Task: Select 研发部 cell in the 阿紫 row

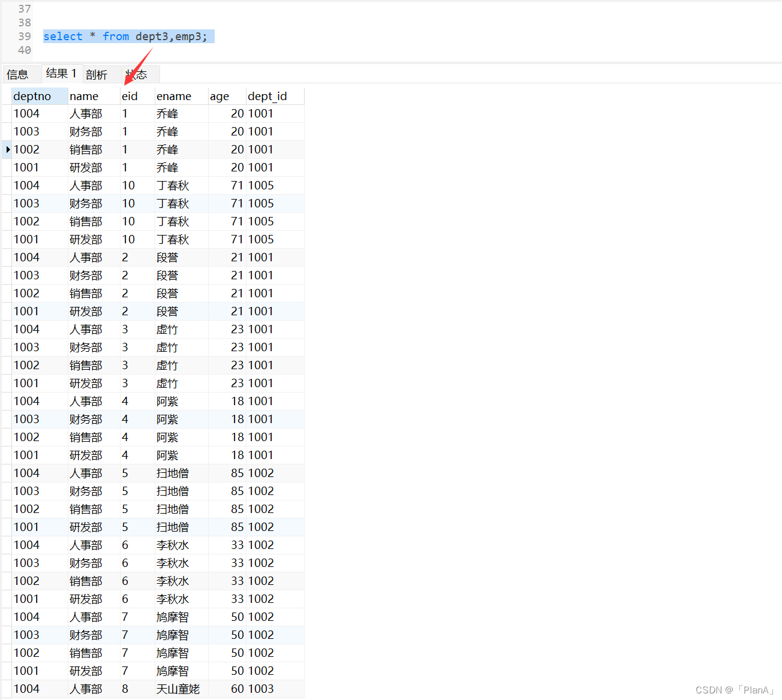Action: (x=94, y=455)
